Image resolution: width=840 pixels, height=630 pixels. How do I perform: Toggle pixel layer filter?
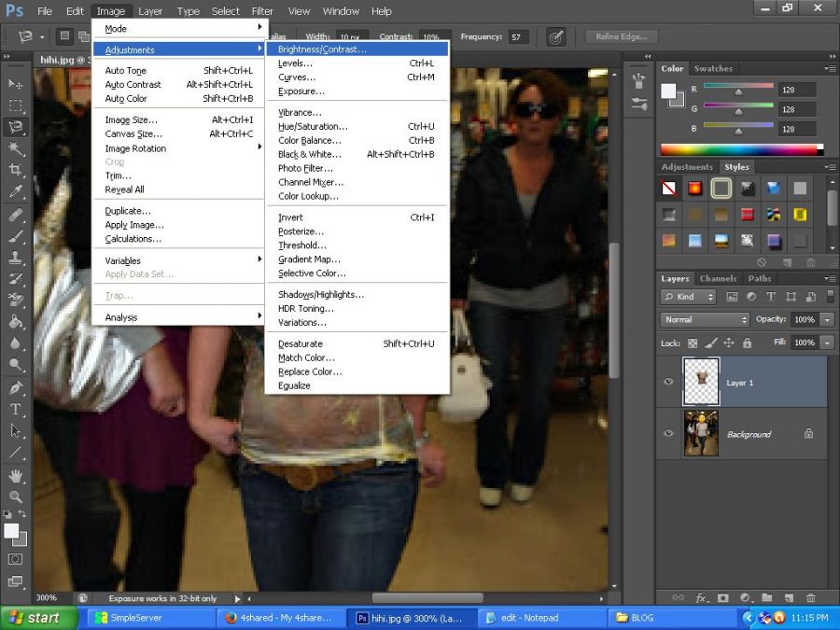coord(732,297)
